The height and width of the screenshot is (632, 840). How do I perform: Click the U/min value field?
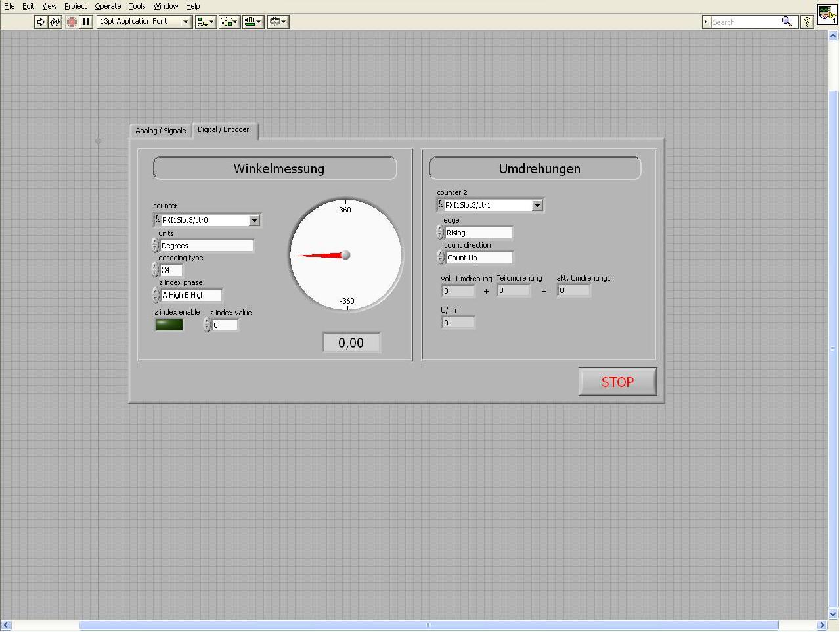(x=458, y=323)
